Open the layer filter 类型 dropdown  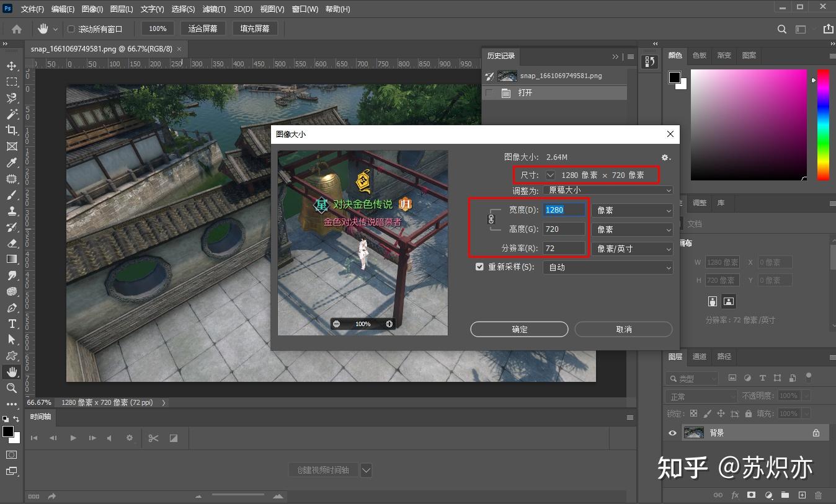pos(691,378)
